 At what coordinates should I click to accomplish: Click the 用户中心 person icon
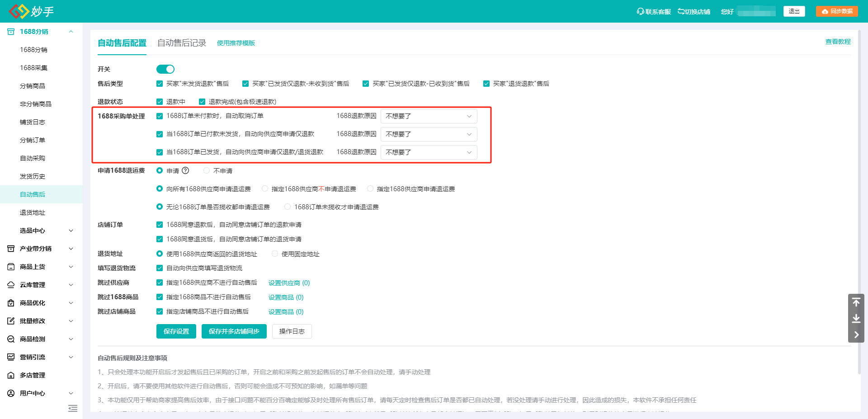(x=11, y=393)
